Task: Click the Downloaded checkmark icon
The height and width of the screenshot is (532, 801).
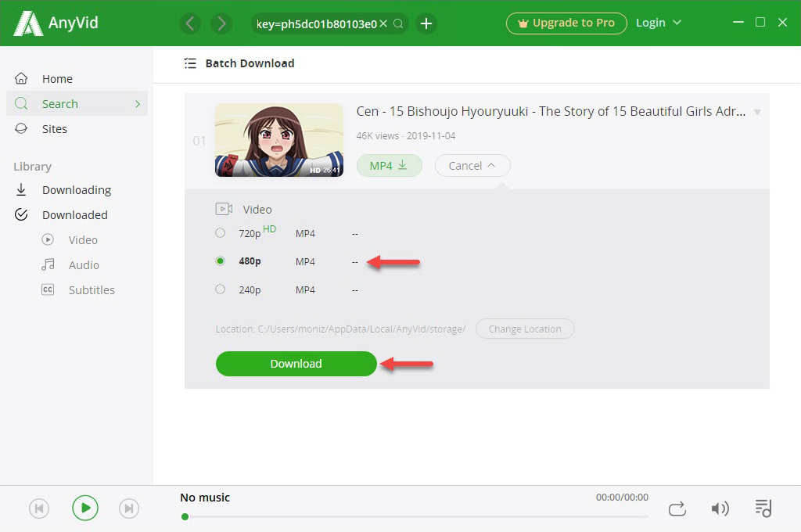Action: coord(21,214)
